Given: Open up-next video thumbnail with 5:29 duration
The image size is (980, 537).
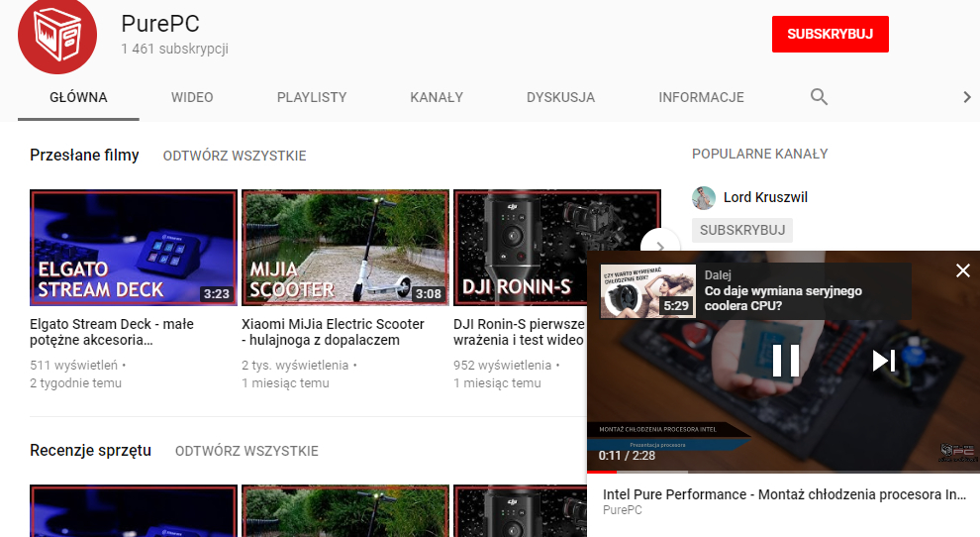Looking at the screenshot, I should [648, 291].
